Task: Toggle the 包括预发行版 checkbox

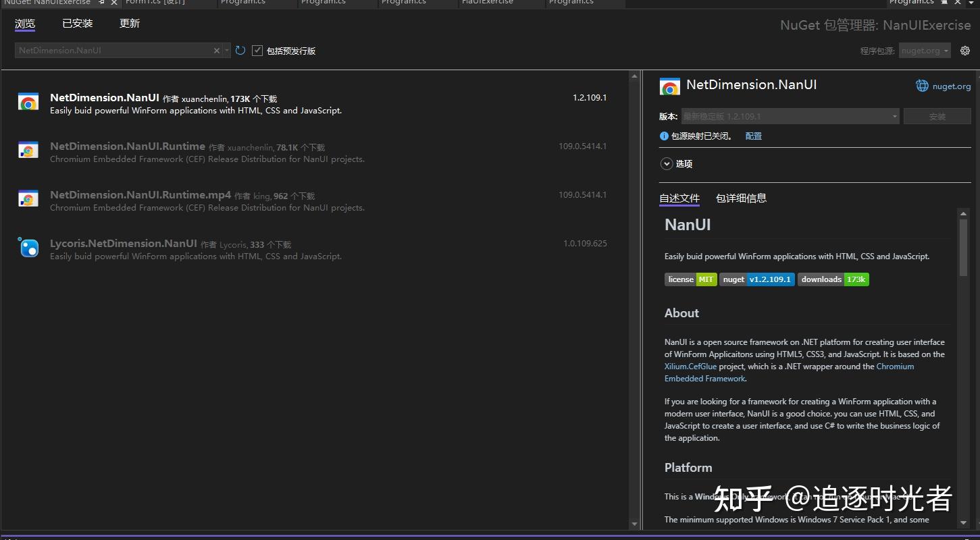Action: coord(257,51)
